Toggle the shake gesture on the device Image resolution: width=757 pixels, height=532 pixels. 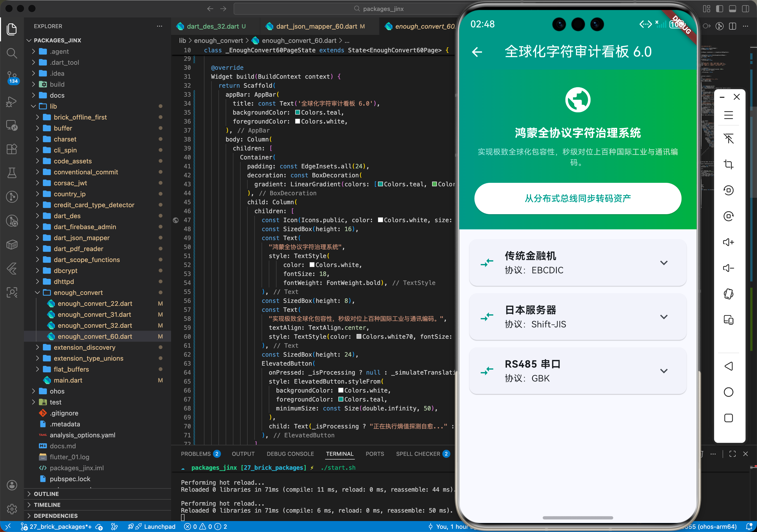point(729,294)
